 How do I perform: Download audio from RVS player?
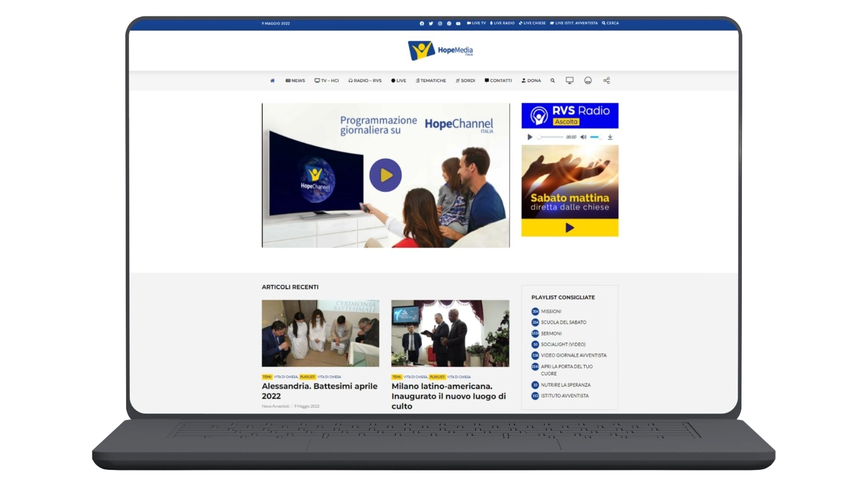[x=610, y=137]
